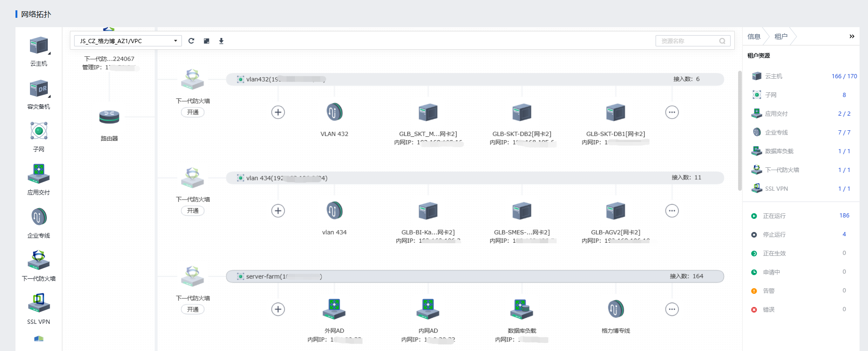Click add button in vlan 434 row

click(278, 211)
